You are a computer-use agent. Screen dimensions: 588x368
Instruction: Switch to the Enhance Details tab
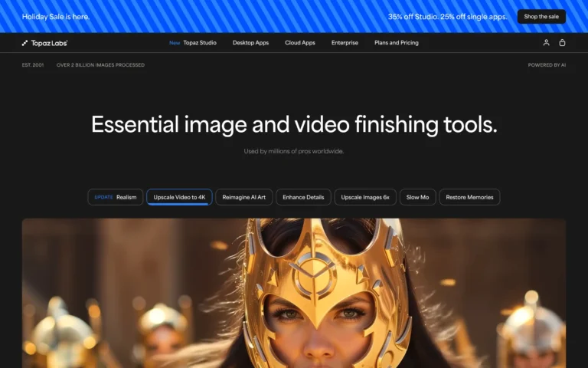coord(303,197)
